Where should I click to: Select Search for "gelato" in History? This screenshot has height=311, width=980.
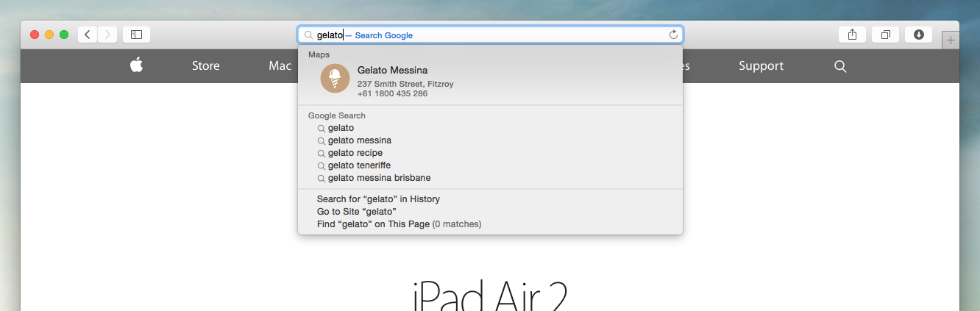pyautogui.click(x=490, y=199)
